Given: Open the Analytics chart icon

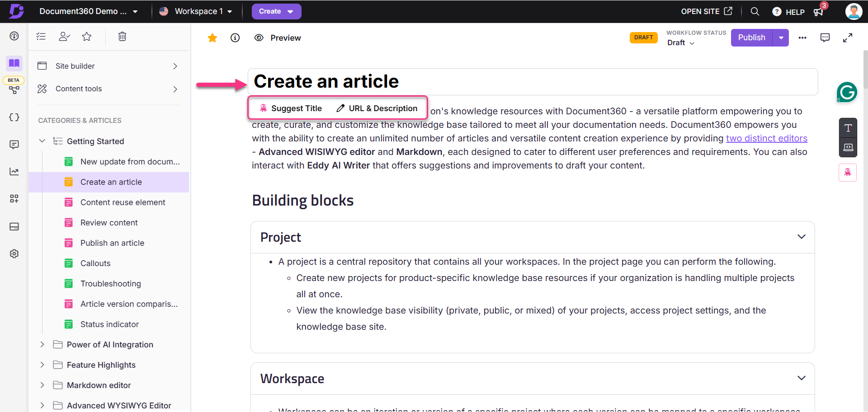Looking at the screenshot, I should coord(14,172).
